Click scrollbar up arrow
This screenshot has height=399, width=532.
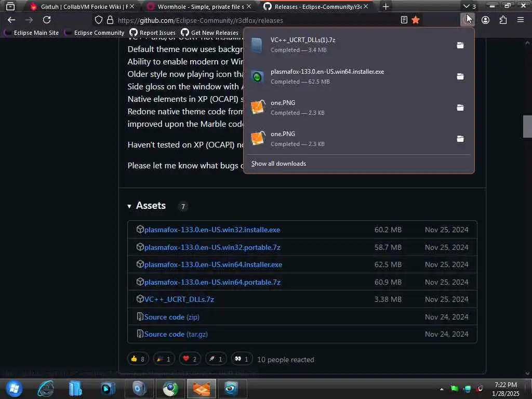(x=527, y=43)
